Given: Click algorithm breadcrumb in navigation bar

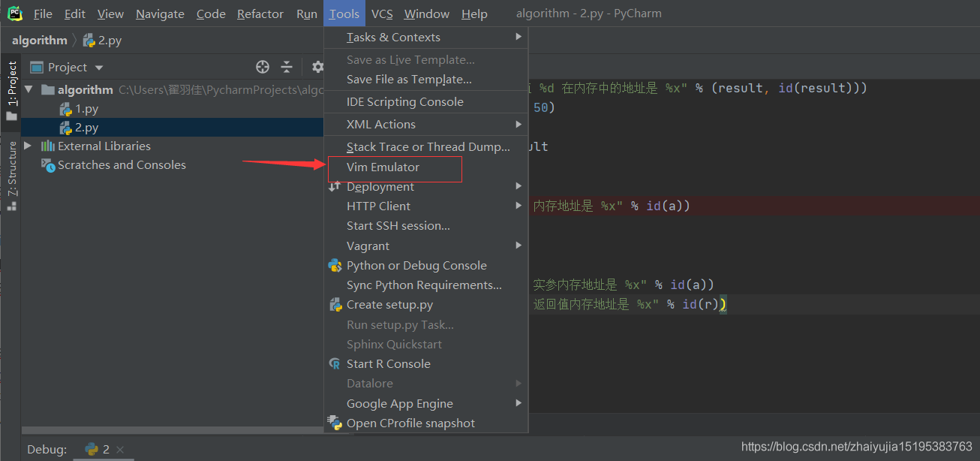Looking at the screenshot, I should [x=39, y=41].
